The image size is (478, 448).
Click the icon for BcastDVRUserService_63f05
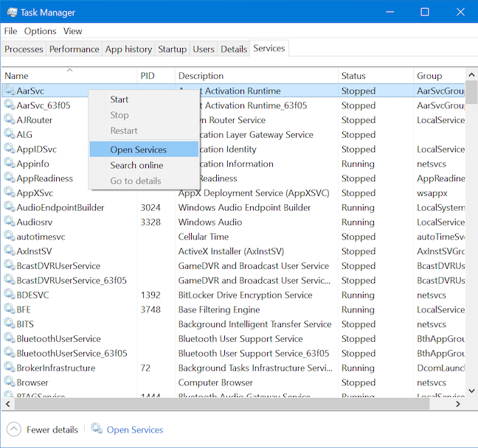pos(10,280)
